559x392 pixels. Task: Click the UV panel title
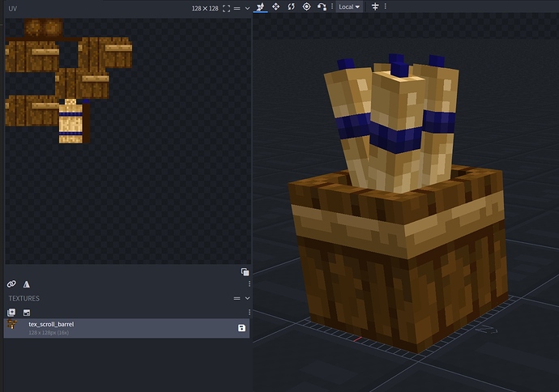(12, 9)
